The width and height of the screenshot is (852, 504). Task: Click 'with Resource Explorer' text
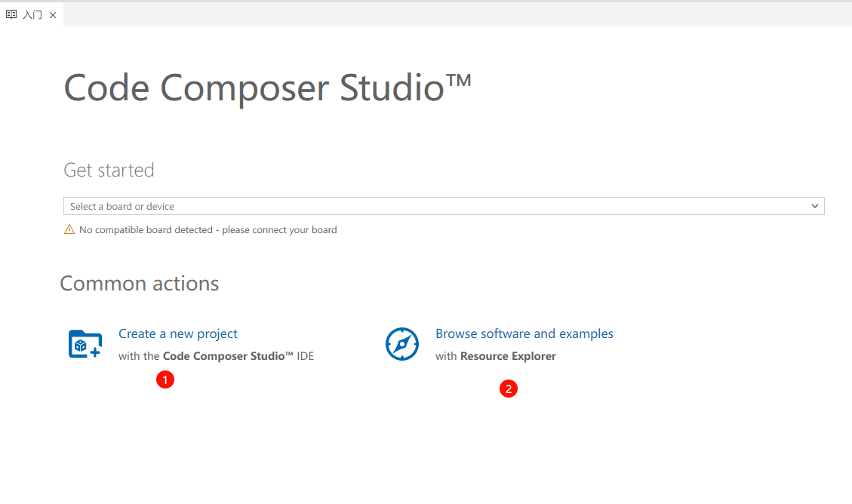click(x=496, y=356)
